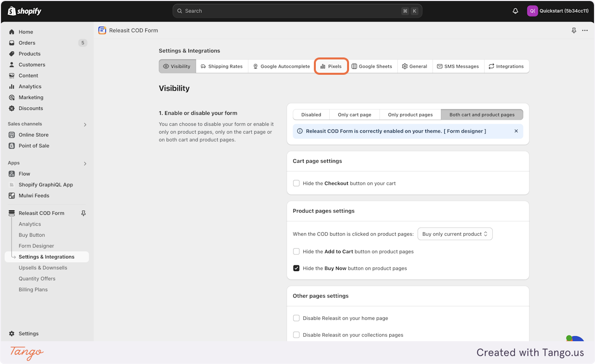Image resolution: width=595 pixels, height=364 pixels.
Task: Click the Apps section heading
Action: 14,163
